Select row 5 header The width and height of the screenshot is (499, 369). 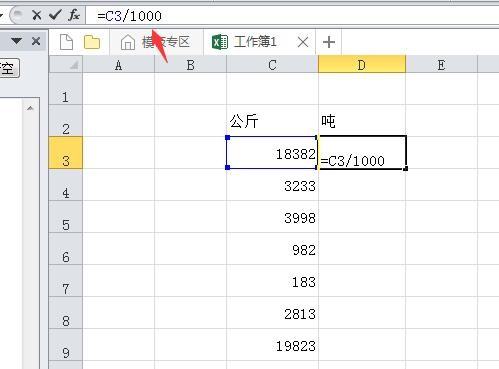click(x=66, y=217)
